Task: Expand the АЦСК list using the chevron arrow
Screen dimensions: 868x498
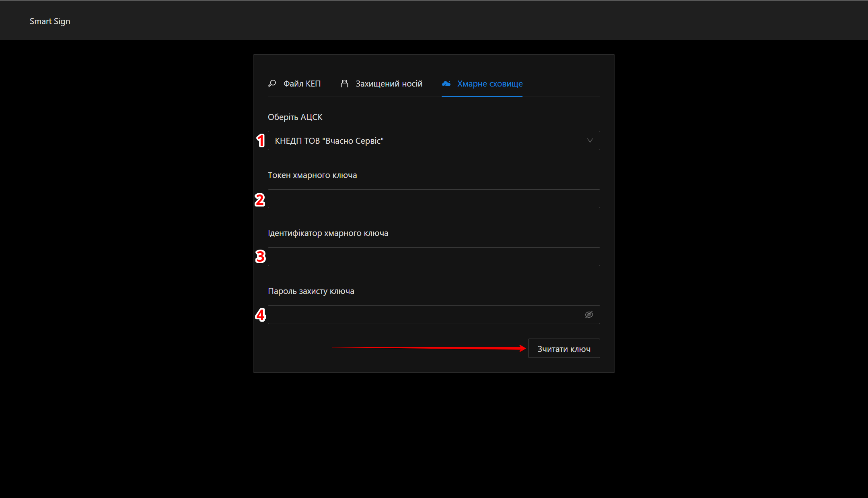Action: 590,141
